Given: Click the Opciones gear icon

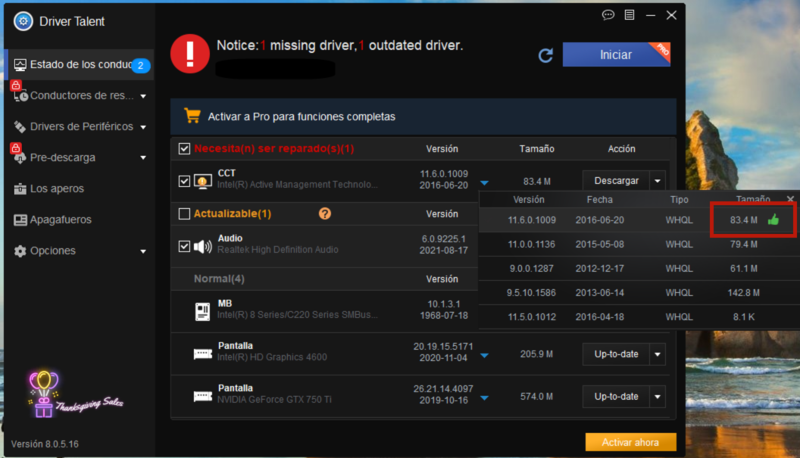Looking at the screenshot, I should point(20,251).
